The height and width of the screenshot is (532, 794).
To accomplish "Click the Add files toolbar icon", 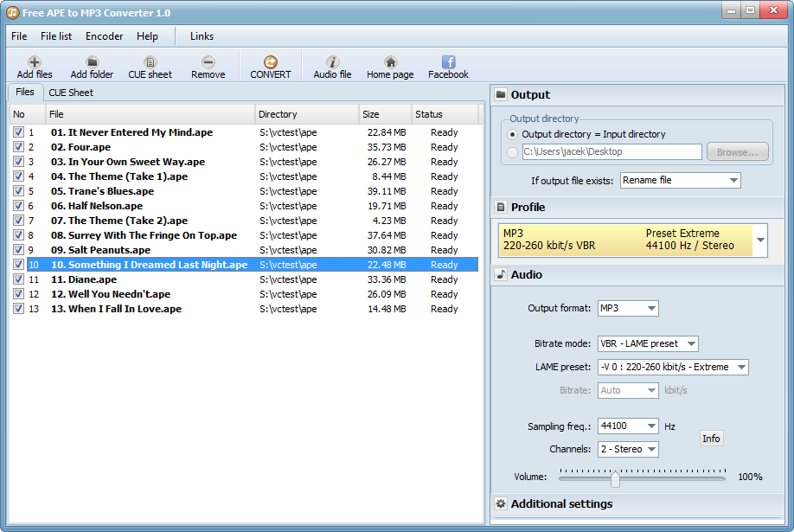I will pos(35,62).
